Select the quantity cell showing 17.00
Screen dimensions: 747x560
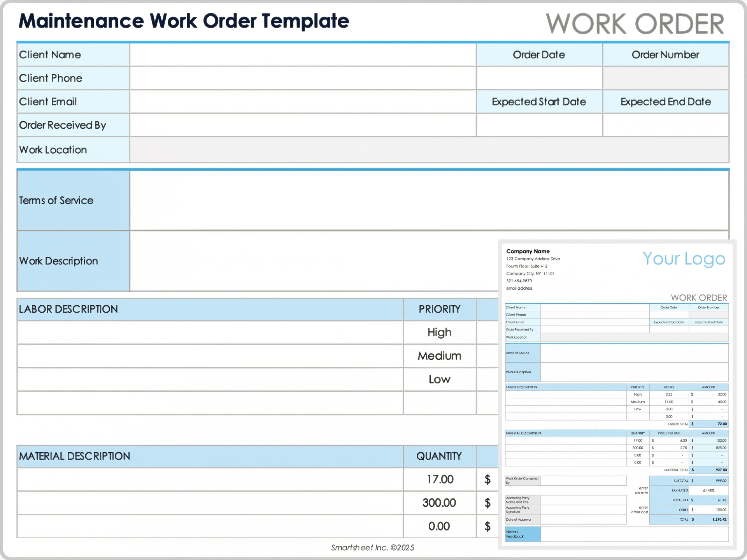(x=439, y=479)
